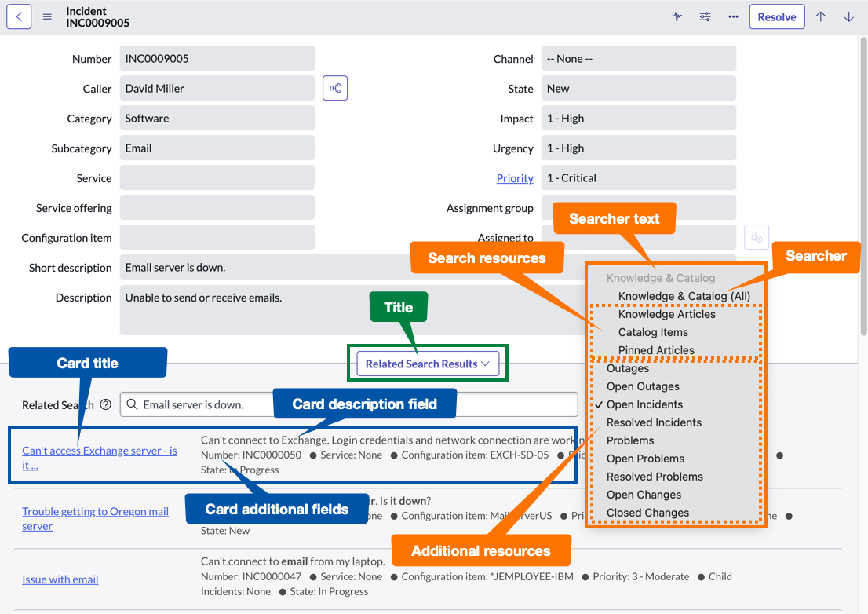This screenshot has width=868, height=614.
Task: Open the Impact dropdown
Action: (x=638, y=119)
